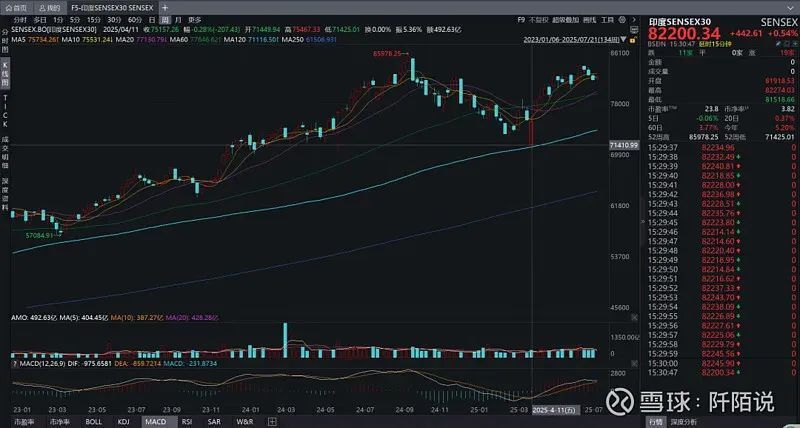
Task: Switch indicator to BOLL
Action: [x=94, y=422]
